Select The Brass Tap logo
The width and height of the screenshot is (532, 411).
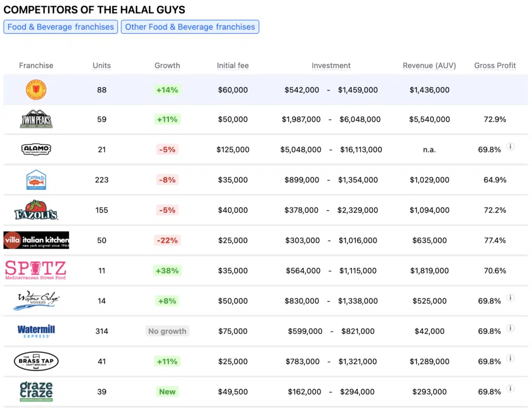point(36,361)
